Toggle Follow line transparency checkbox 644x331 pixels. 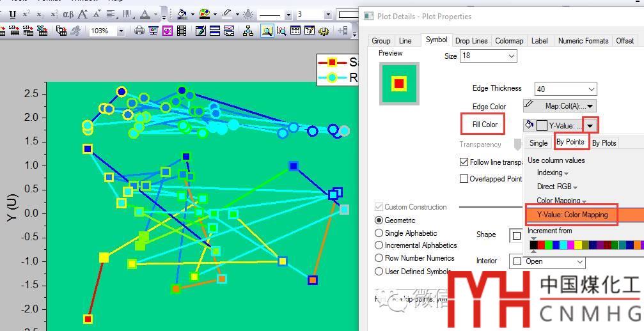click(464, 162)
